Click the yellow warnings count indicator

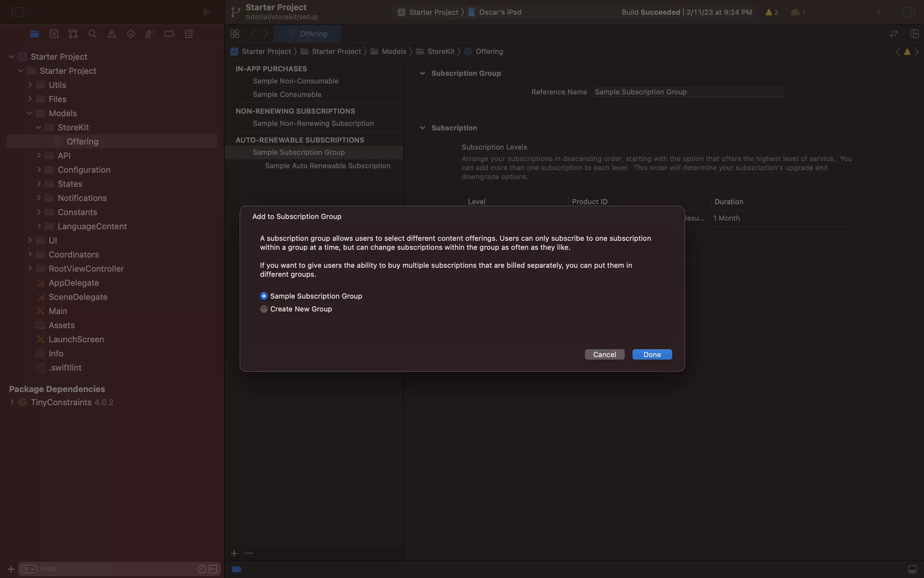tap(771, 12)
